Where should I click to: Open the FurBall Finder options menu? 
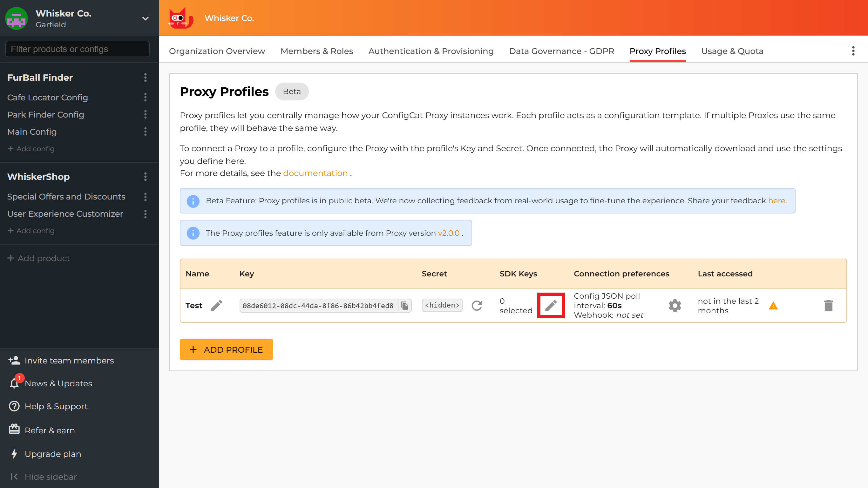(145, 78)
